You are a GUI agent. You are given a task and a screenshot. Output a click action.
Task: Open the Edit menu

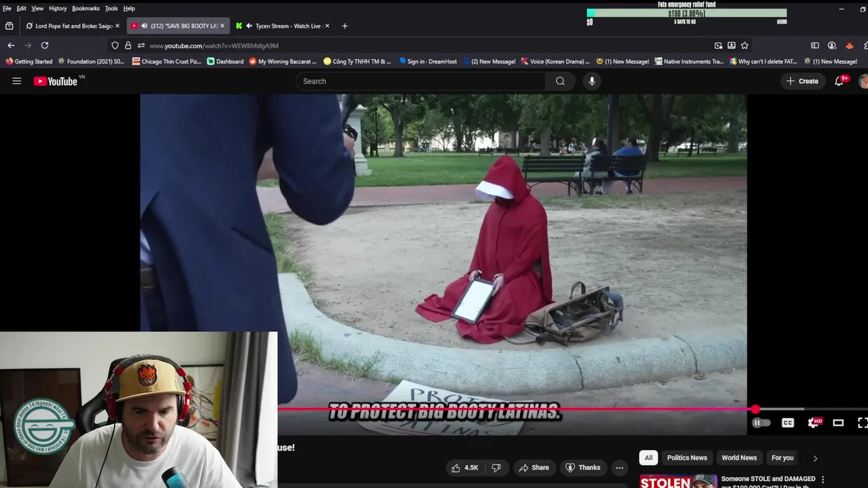(x=22, y=8)
